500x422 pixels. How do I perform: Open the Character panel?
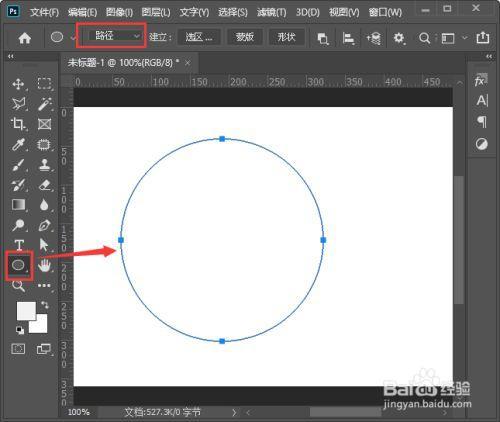click(482, 100)
